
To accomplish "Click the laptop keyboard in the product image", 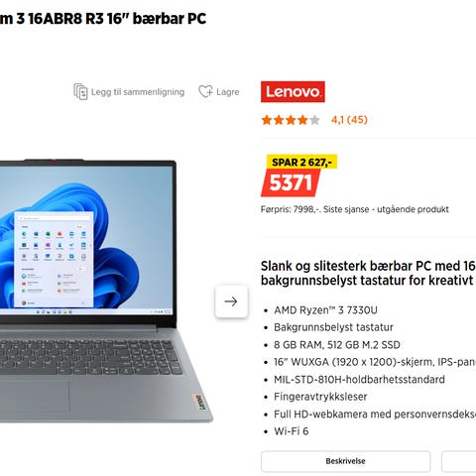I will 89,357.
